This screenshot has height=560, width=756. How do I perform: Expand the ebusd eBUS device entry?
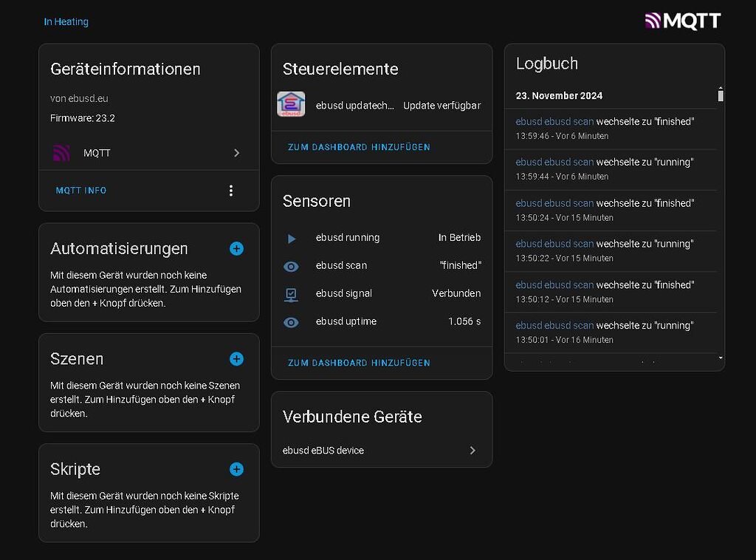pyautogui.click(x=472, y=450)
